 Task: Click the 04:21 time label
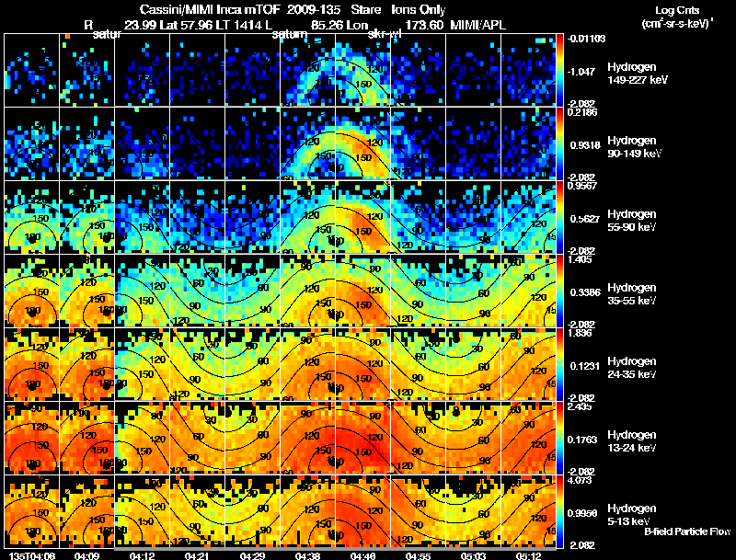pos(197,555)
